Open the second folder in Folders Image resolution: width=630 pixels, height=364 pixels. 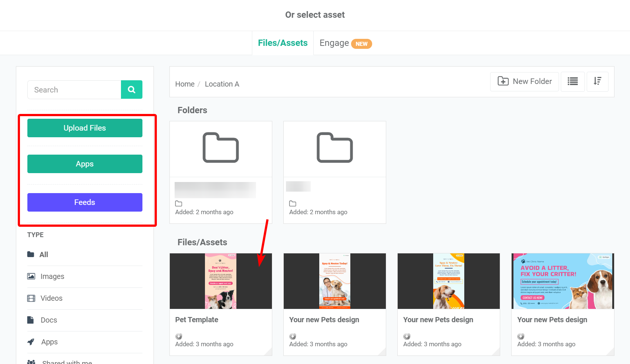coord(334,148)
